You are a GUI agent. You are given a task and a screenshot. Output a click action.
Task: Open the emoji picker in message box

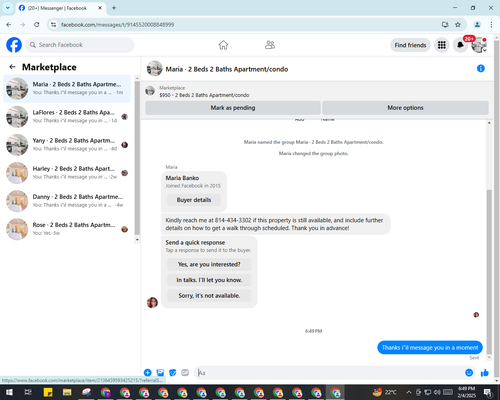pos(469,373)
